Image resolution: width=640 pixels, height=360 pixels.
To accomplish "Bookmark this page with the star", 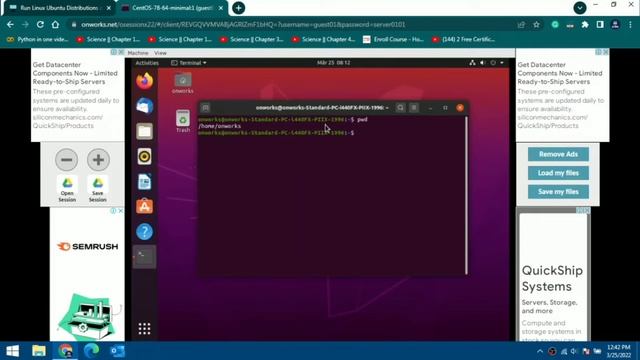I will [x=536, y=24].
